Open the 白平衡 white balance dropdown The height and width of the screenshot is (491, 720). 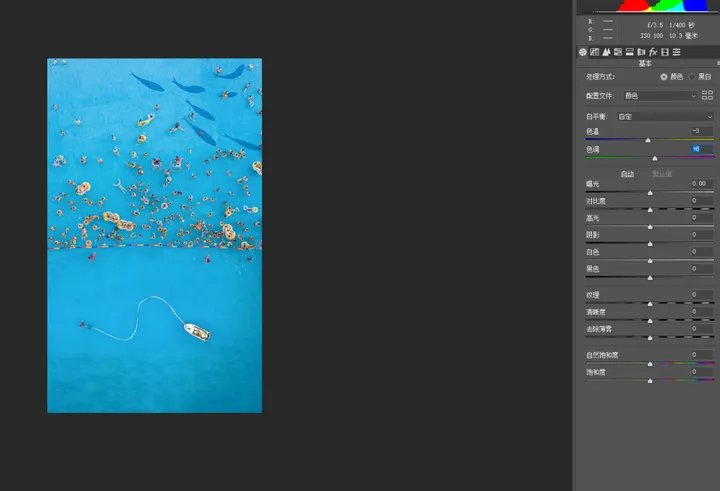point(665,117)
